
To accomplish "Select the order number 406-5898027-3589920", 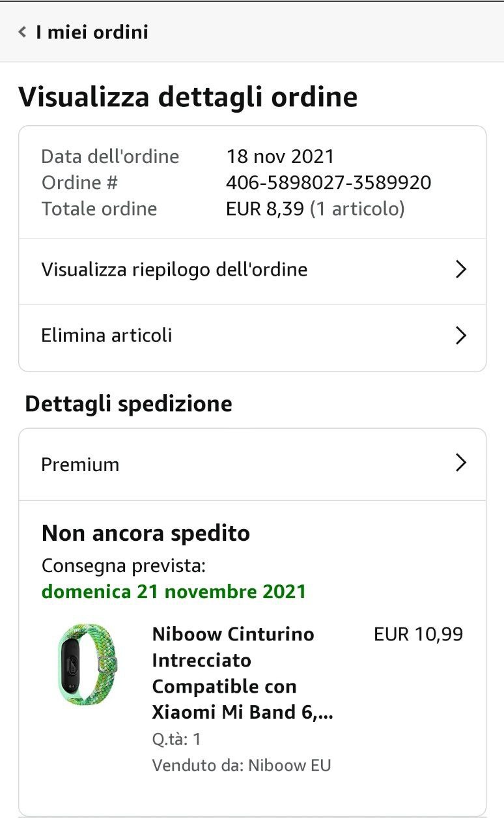I will pyautogui.click(x=328, y=182).
